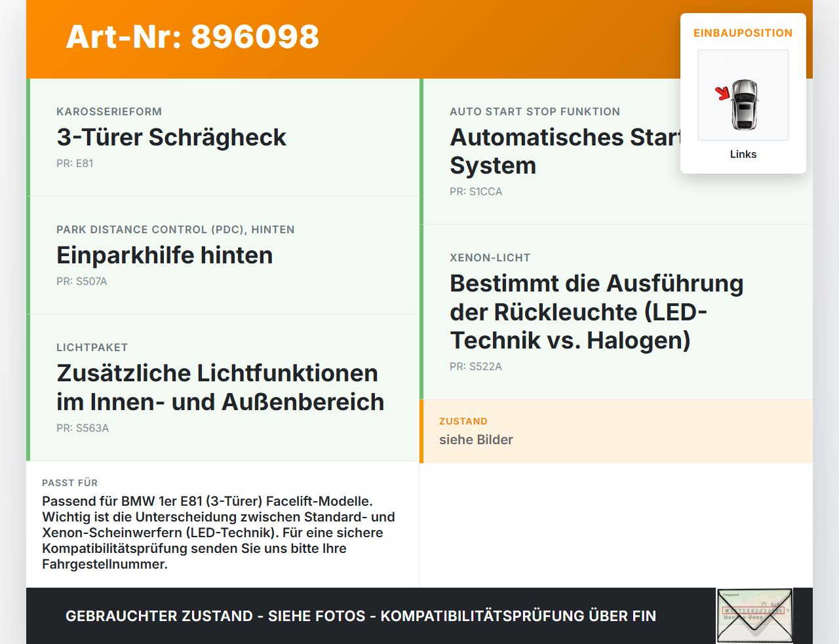Click the Einparkhilfe hinten heading
Viewport: 839px width, 644px height.
tap(165, 255)
